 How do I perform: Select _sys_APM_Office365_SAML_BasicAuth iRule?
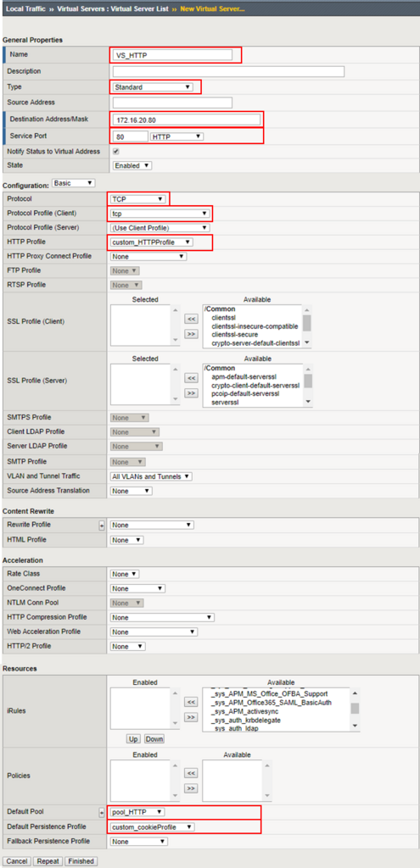pyautogui.click(x=270, y=703)
